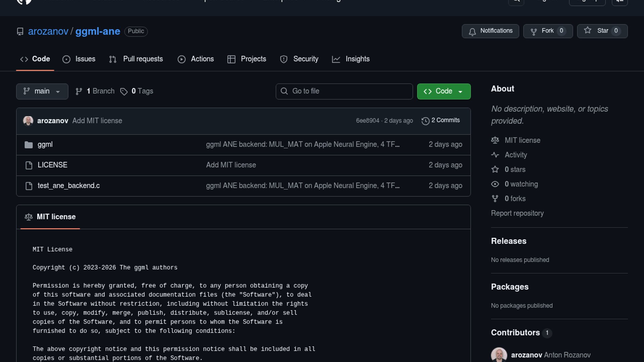Screen dimensions: 644x362
Task: Open the Actions tab
Action: pos(196,59)
